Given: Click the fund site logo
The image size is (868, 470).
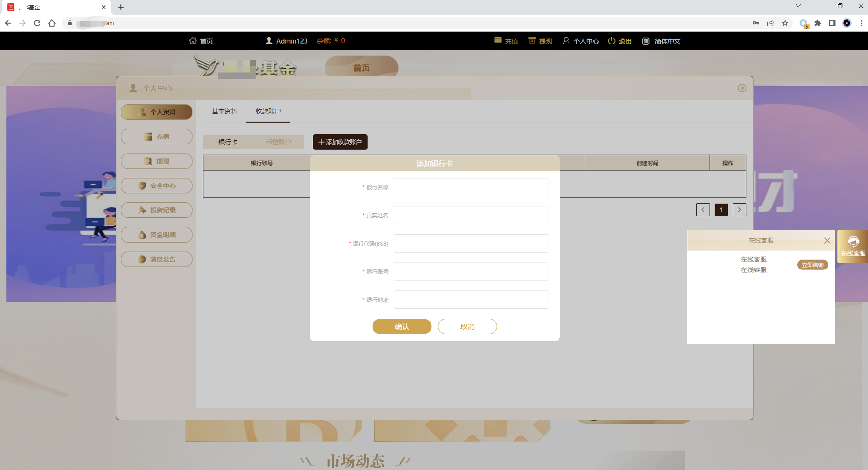Looking at the screenshot, I should click(x=245, y=67).
